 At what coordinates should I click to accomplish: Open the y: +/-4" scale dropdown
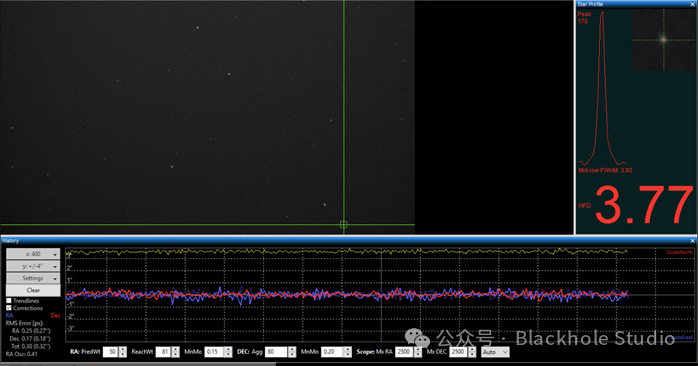(x=33, y=266)
